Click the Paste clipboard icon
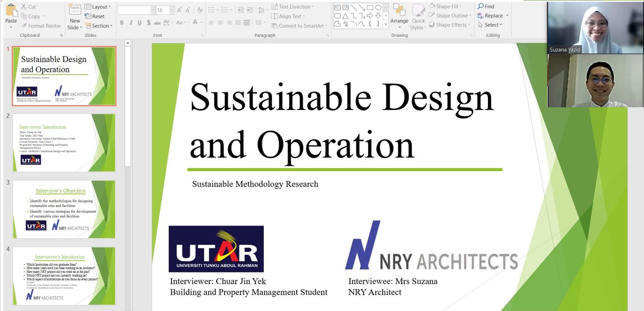 tap(11, 11)
